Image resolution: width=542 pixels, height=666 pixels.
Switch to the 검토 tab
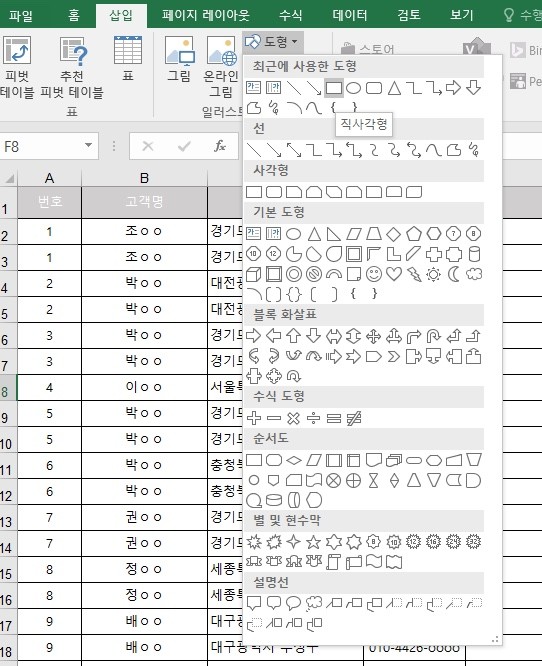tap(409, 15)
